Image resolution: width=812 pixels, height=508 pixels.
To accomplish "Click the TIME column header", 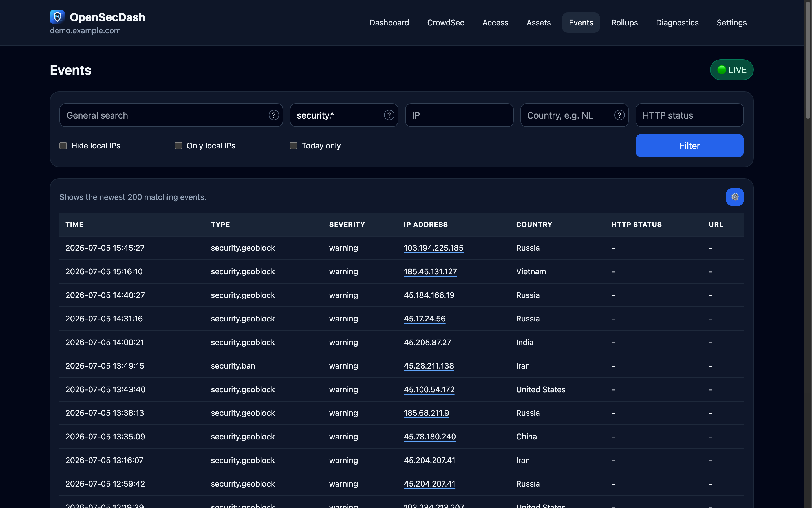I will [x=74, y=224].
